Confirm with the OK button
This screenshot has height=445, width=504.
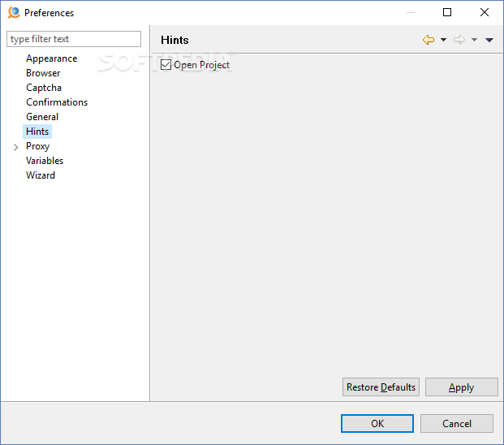click(x=377, y=423)
